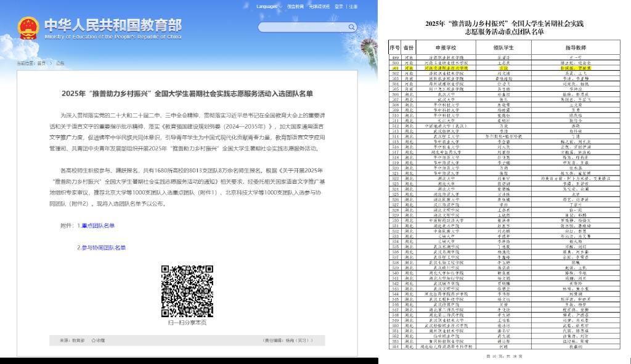This screenshot has width=631, height=364.
Task: Open attachment 1.重点团队名单
Action: (x=96, y=226)
